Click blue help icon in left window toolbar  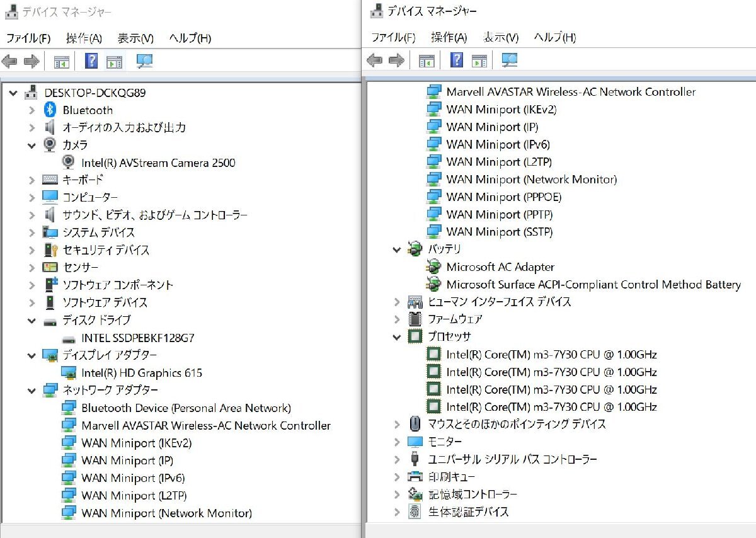[91, 61]
